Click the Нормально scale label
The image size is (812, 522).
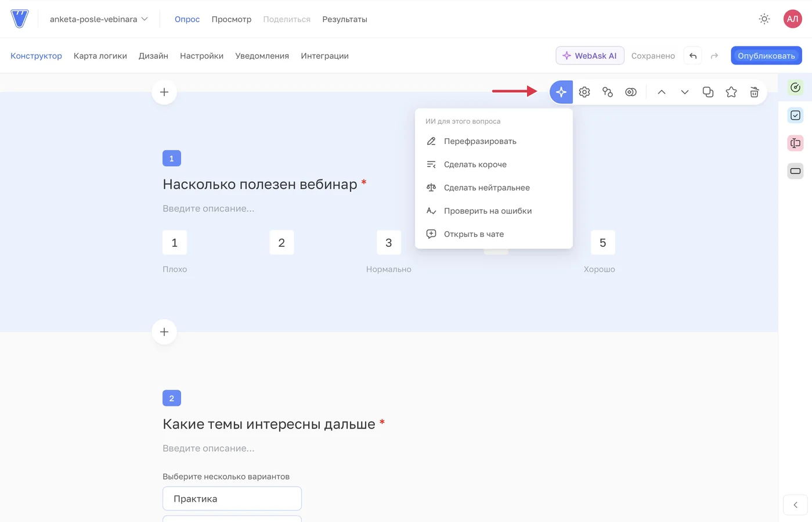[x=389, y=269]
